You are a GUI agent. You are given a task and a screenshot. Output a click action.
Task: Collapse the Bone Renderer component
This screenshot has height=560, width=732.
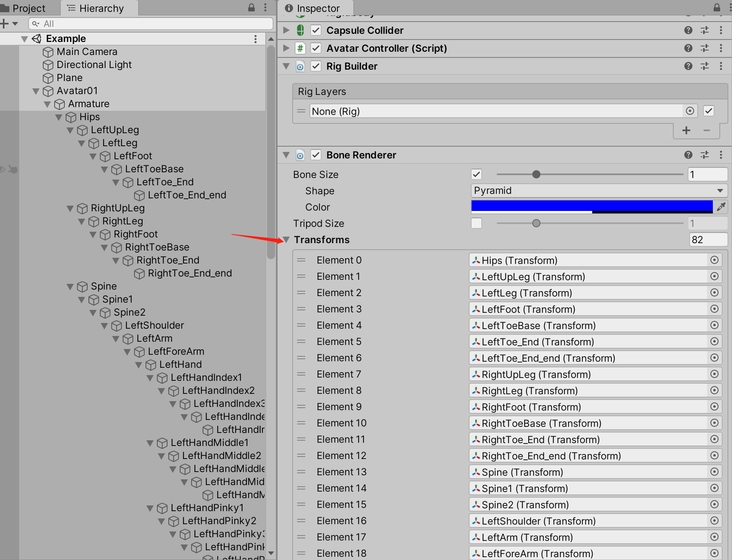click(x=286, y=155)
